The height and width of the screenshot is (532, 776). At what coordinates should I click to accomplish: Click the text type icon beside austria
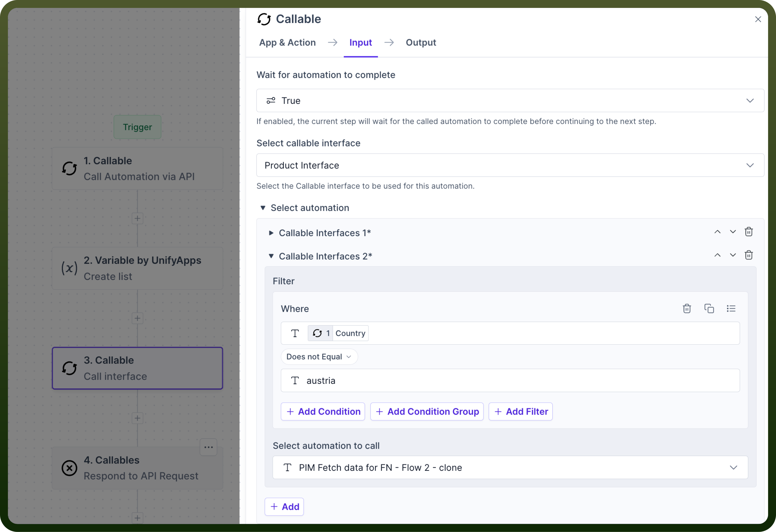(x=295, y=380)
